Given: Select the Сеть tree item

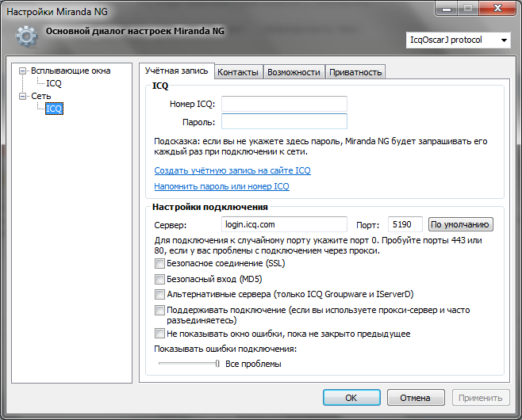Looking at the screenshot, I should pyautogui.click(x=41, y=96).
